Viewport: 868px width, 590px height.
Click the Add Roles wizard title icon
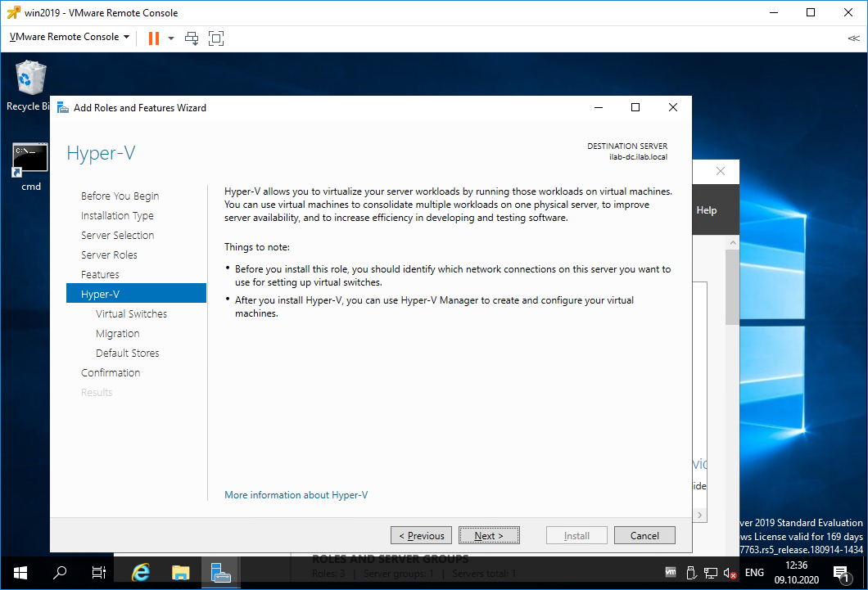coord(63,108)
